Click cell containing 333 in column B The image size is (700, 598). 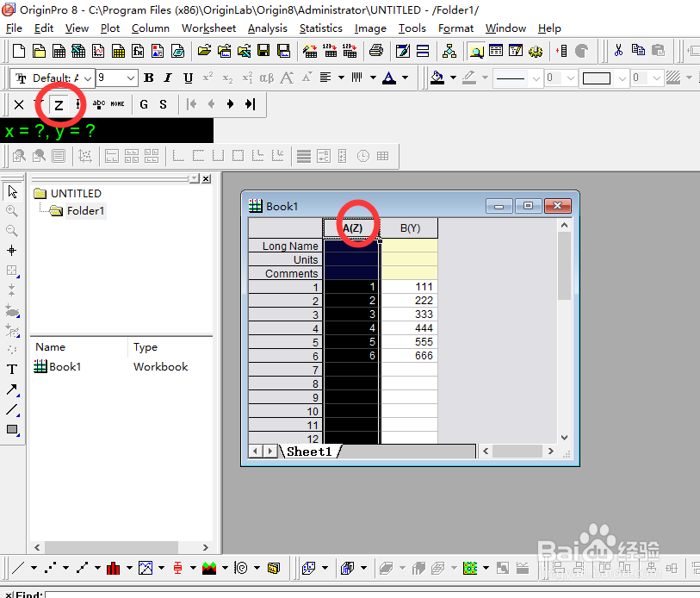click(409, 315)
